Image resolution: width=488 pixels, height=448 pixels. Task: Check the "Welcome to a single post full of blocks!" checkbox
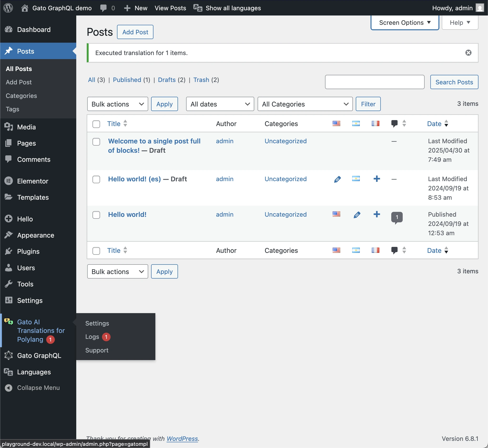pos(96,142)
